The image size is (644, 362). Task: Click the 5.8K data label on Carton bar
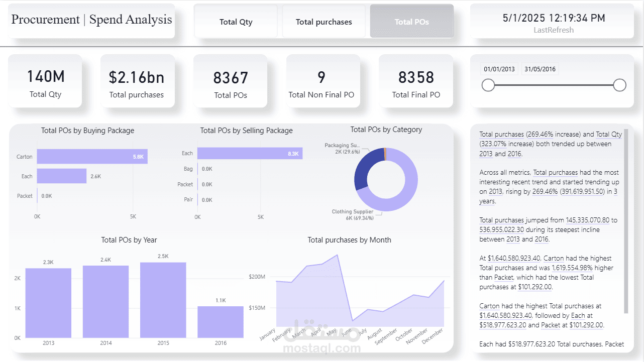138,157
